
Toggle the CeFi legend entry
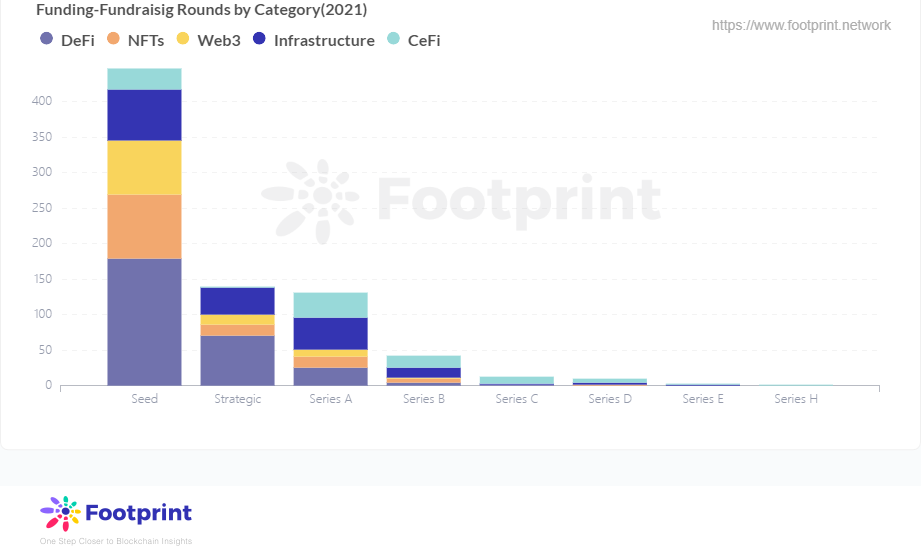click(x=413, y=40)
